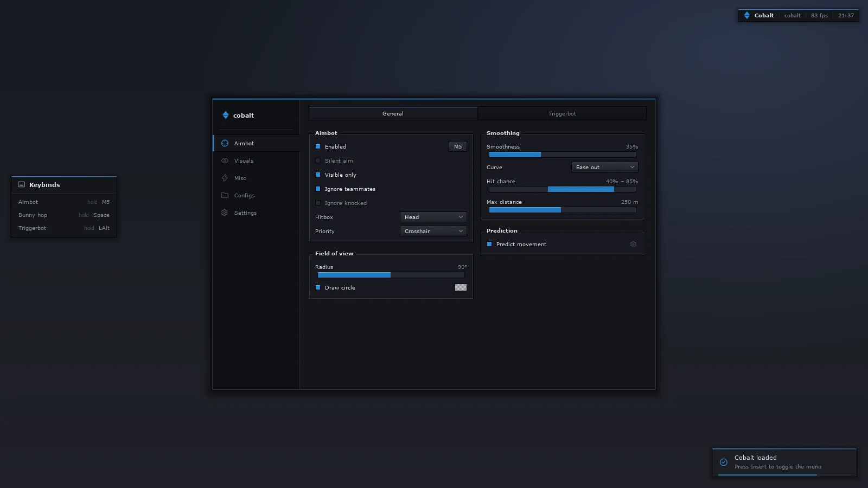Open Misc via the lightning bolt icon
The image size is (868, 488).
click(x=225, y=178)
